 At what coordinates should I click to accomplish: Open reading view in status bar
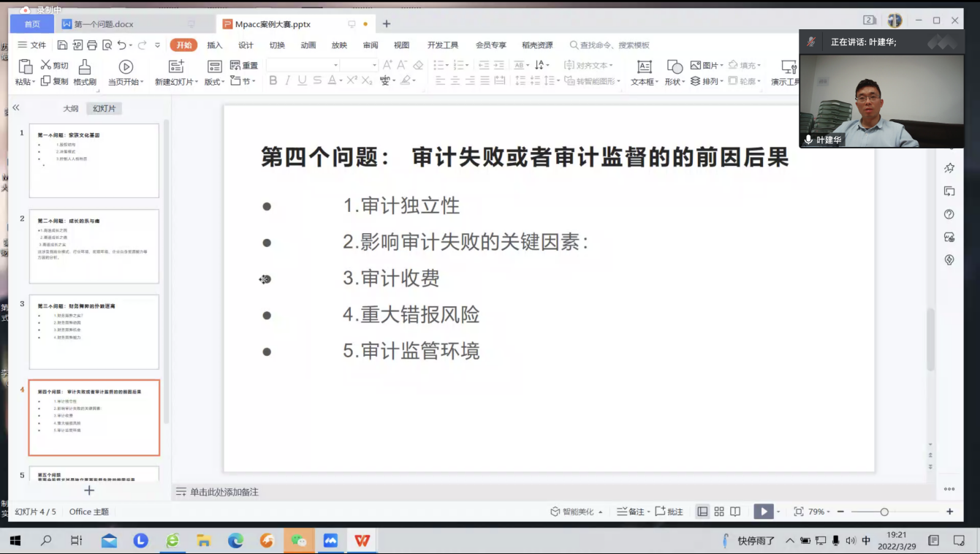click(735, 512)
